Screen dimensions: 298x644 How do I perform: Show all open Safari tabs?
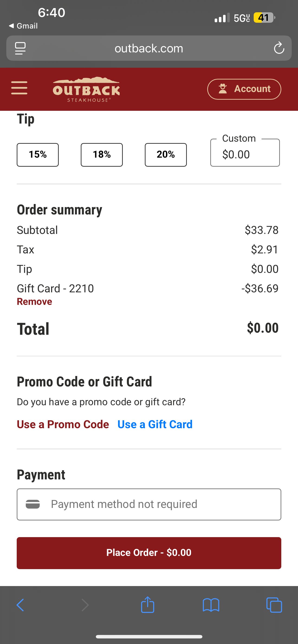[x=274, y=605]
